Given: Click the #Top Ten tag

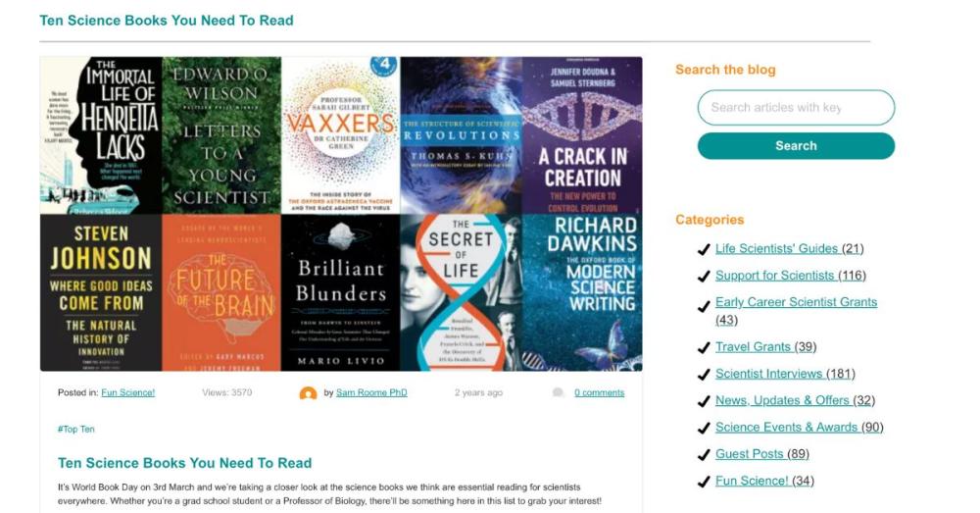Looking at the screenshot, I should pyautogui.click(x=76, y=430).
